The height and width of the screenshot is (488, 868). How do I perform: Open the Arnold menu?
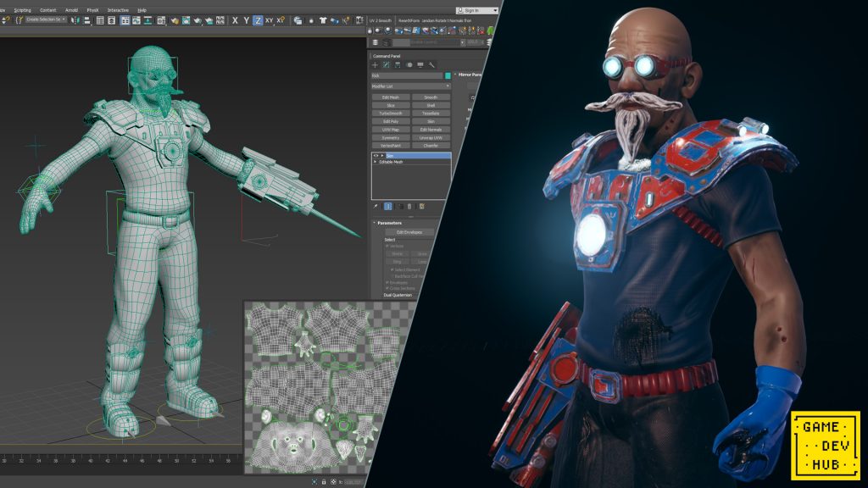72,11
